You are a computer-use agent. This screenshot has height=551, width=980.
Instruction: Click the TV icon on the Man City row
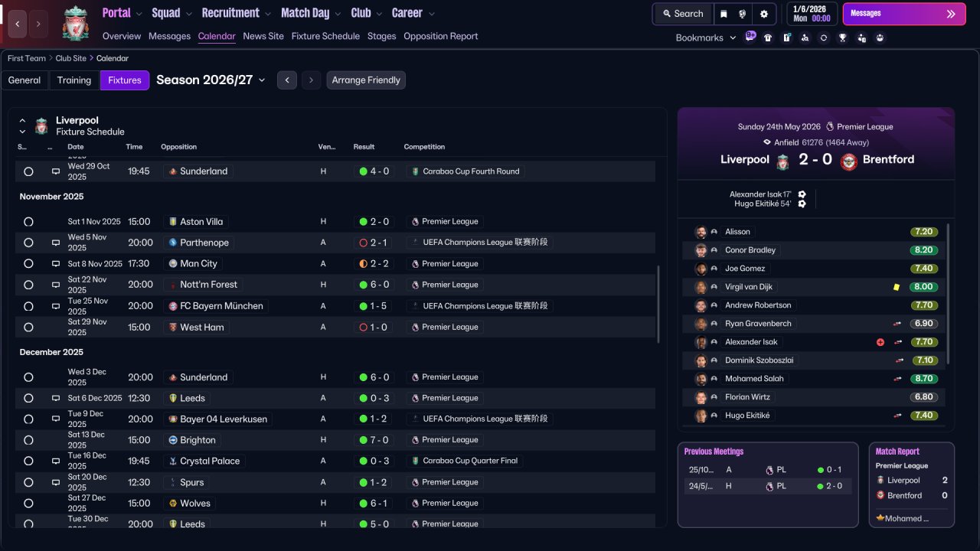coord(56,264)
